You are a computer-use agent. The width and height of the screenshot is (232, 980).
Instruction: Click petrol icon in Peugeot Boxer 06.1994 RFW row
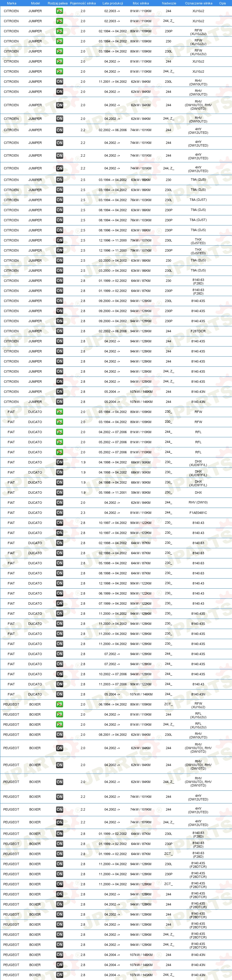point(59,704)
